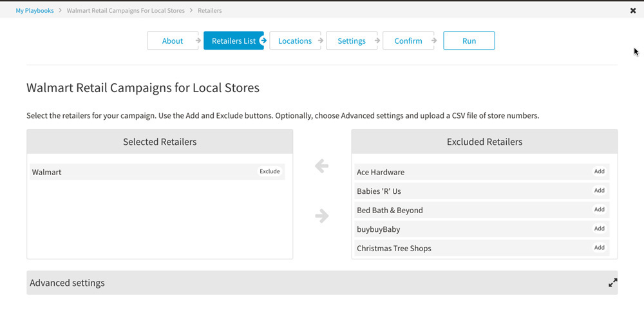
Task: Add Christmas Tree Shops retailer
Action: 599,248
